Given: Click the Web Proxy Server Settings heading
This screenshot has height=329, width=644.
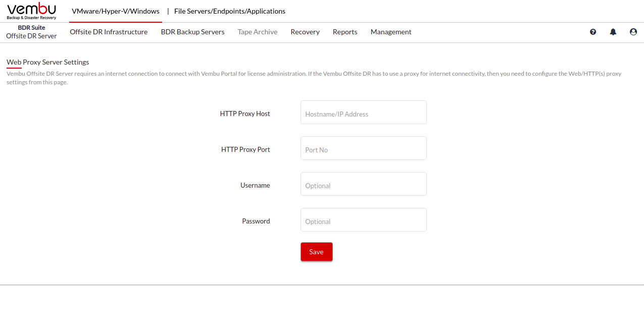Looking at the screenshot, I should [x=47, y=62].
